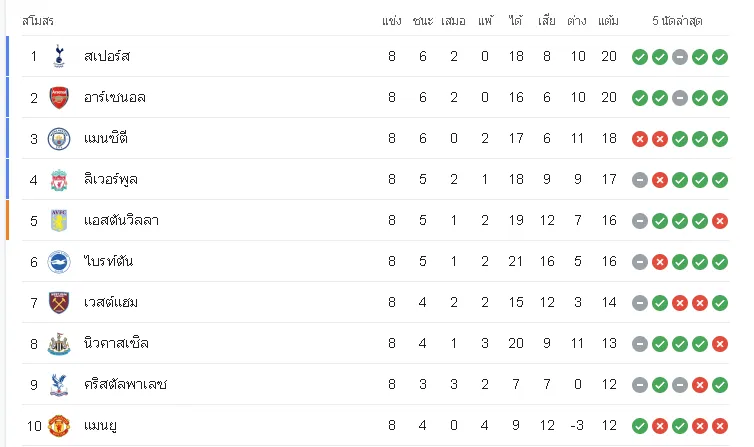
Task: Click the 5 นัดล่าสุด column header
Action: point(677,21)
